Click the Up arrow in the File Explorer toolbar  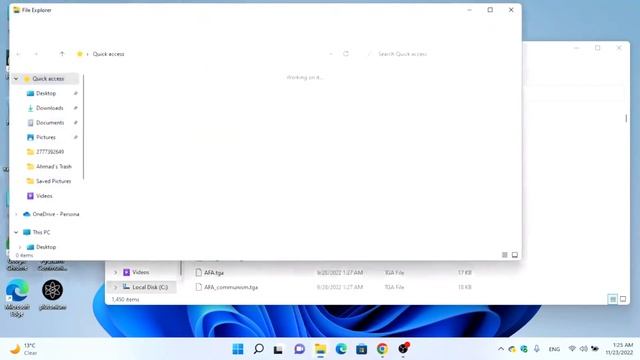[x=62, y=54]
